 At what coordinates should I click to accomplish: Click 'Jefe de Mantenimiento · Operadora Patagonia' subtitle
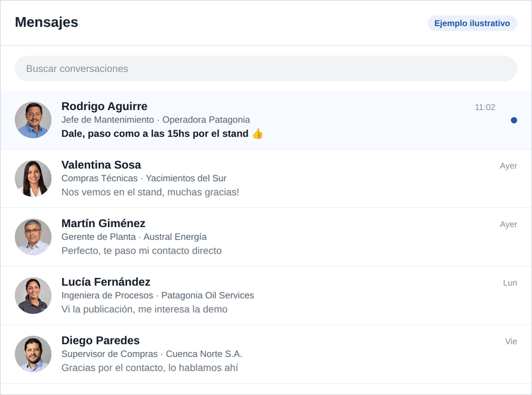tap(156, 120)
